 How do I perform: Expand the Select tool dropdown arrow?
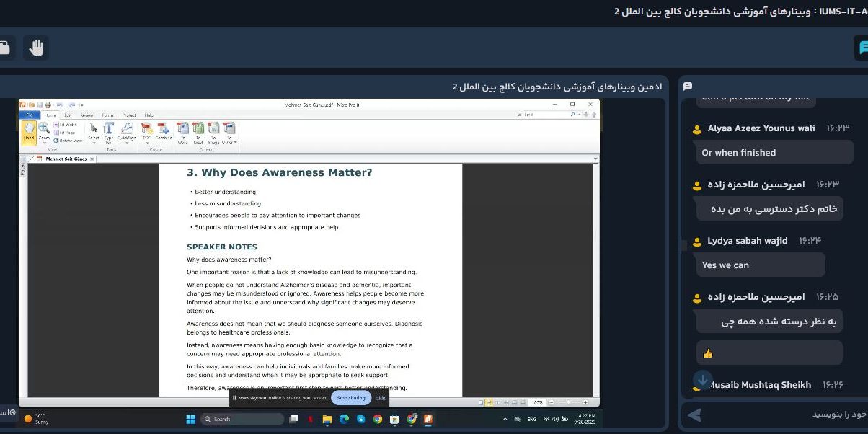point(94,143)
